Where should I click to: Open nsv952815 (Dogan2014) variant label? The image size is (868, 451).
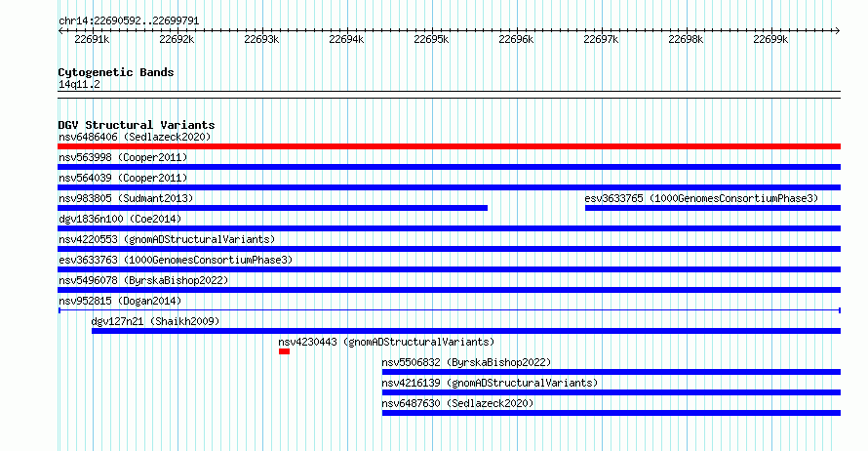click(120, 301)
